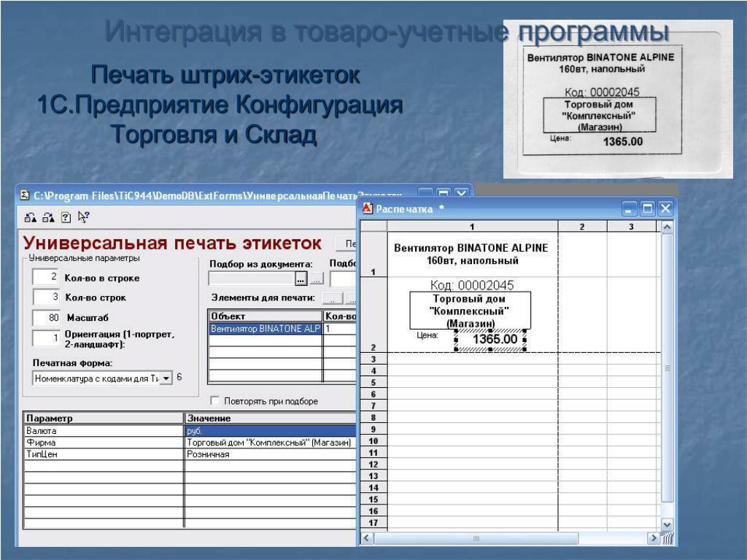Click the vertical scrollbar up arrow in Распечатка
The image size is (747, 560).
pos(667,227)
